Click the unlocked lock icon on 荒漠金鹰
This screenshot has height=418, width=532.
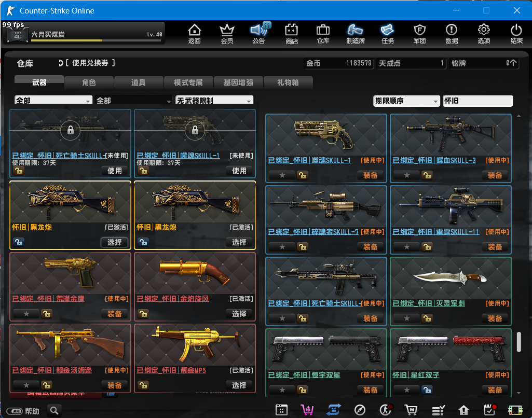47,314
